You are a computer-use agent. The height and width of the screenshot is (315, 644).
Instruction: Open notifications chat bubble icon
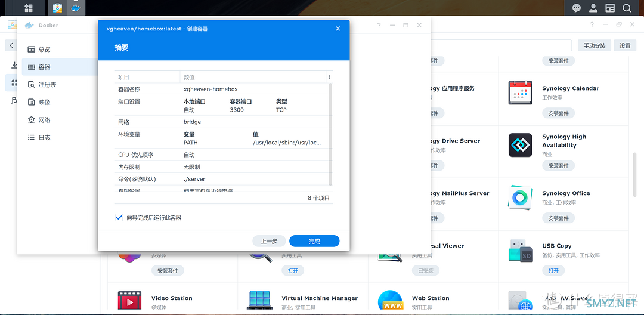pos(577,8)
